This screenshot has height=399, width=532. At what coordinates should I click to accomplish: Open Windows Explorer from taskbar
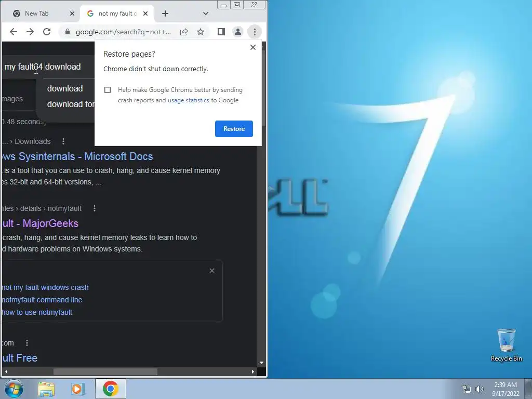pos(46,389)
